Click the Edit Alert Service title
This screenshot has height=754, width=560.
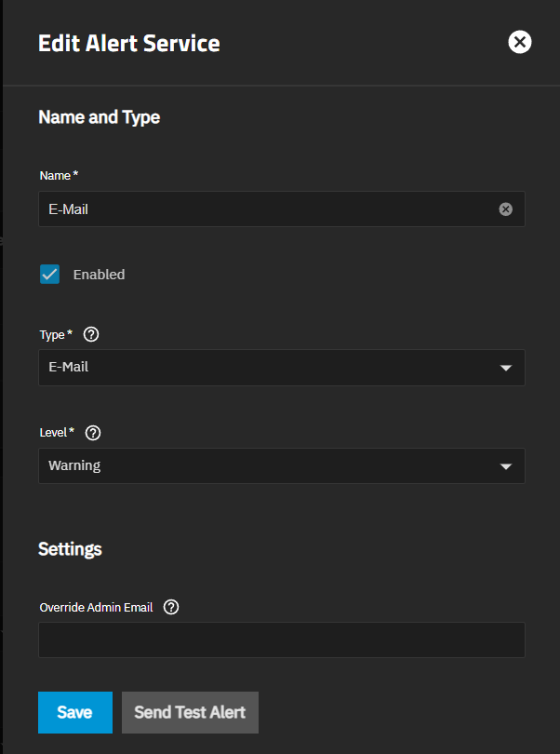(128, 43)
